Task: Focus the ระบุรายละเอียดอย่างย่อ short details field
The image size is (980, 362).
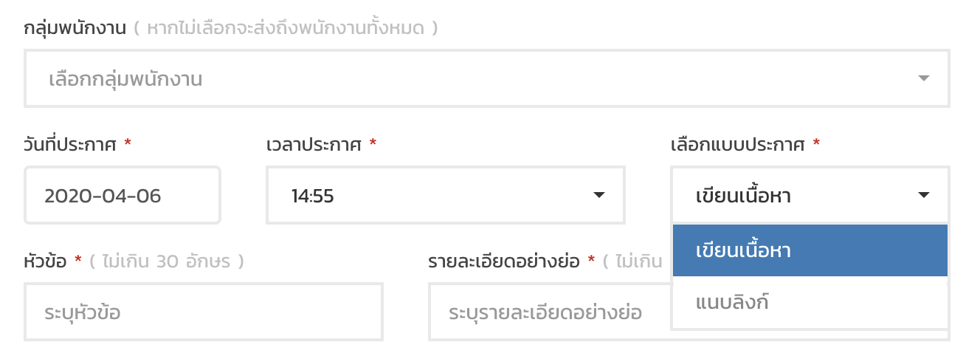Action: tap(550, 312)
